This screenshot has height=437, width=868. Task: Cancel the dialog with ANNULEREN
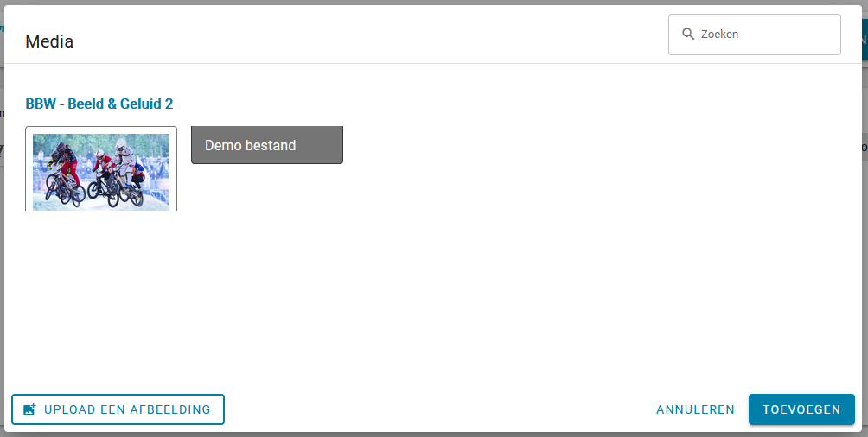pos(695,409)
